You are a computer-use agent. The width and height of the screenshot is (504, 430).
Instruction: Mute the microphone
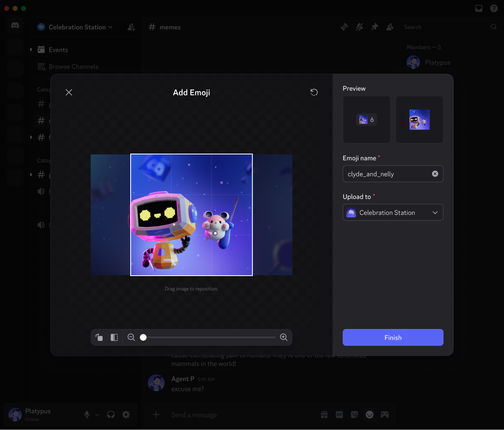click(x=87, y=414)
